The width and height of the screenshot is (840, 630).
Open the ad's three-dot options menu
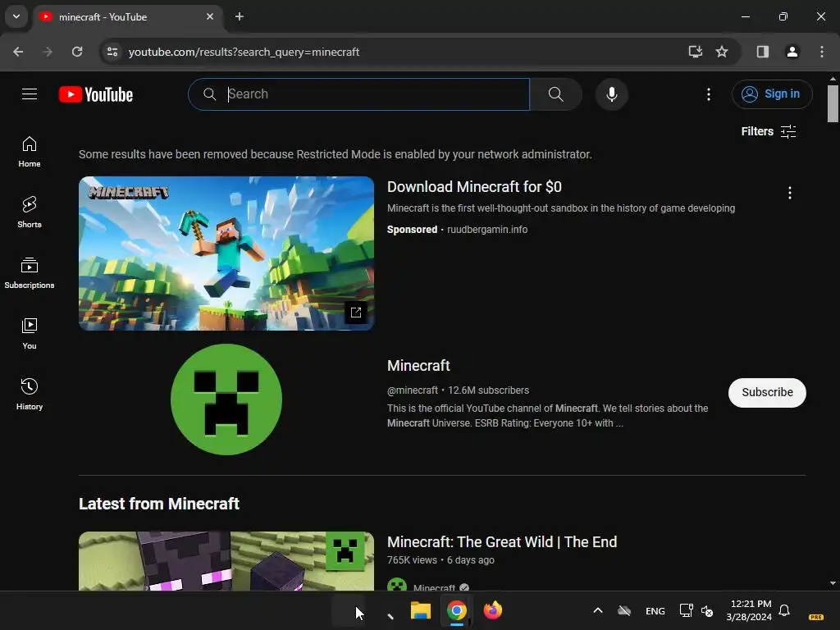coord(790,193)
